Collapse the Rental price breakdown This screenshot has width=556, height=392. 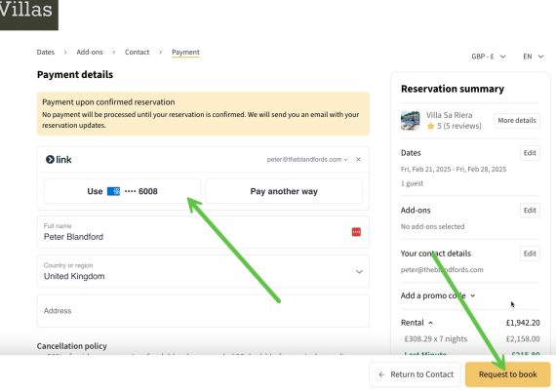click(x=417, y=323)
